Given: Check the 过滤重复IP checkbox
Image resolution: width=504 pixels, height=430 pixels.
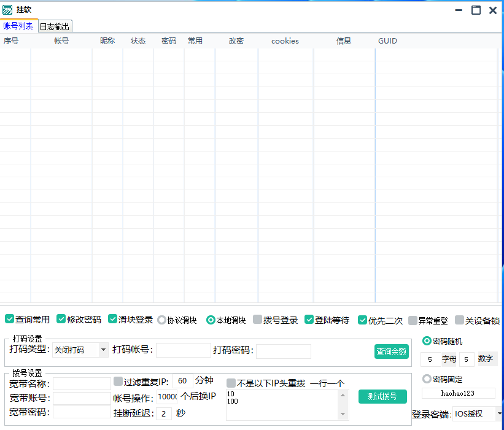Looking at the screenshot, I should click(118, 382).
